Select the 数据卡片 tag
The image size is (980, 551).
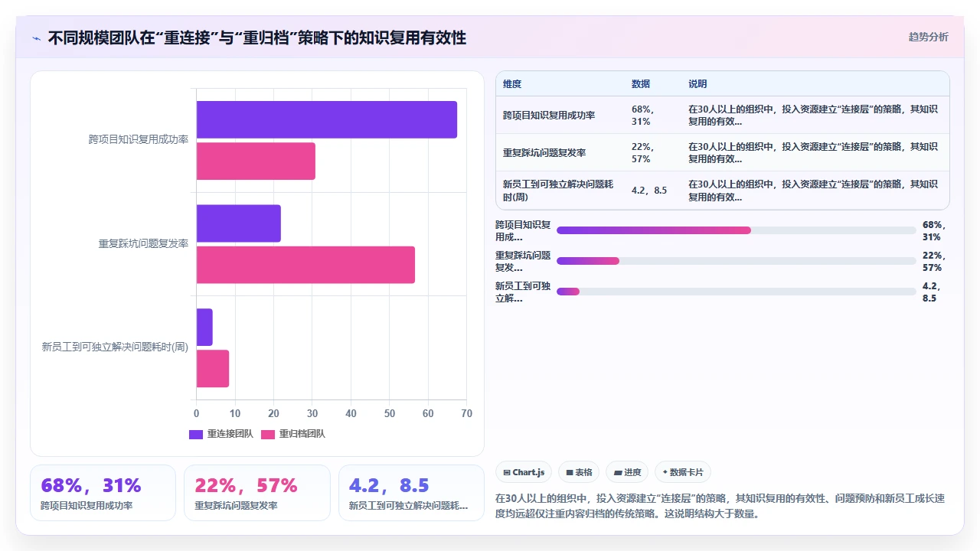coord(683,472)
